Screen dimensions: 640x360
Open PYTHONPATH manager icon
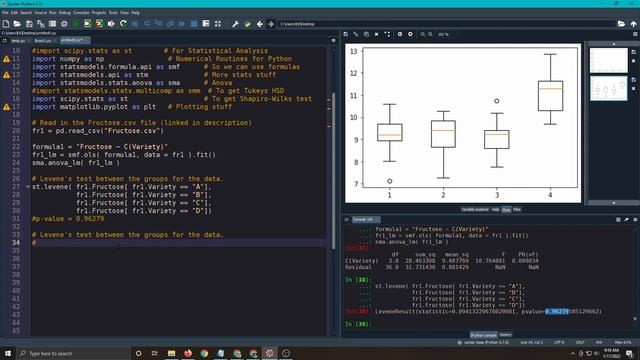247,24
